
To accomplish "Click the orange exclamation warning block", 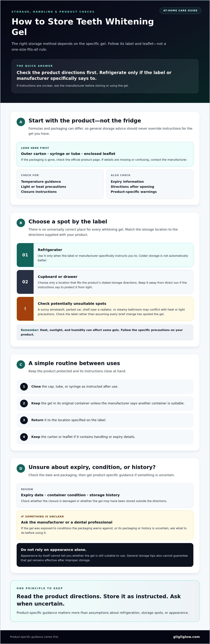I will click(25, 309).
